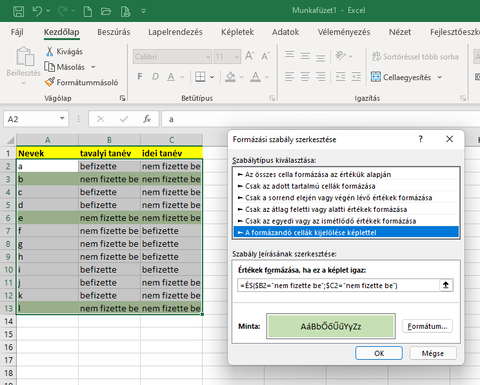Collapse dialog with formula range selector arrow
Screen dimensions: 480x385
coord(446,285)
